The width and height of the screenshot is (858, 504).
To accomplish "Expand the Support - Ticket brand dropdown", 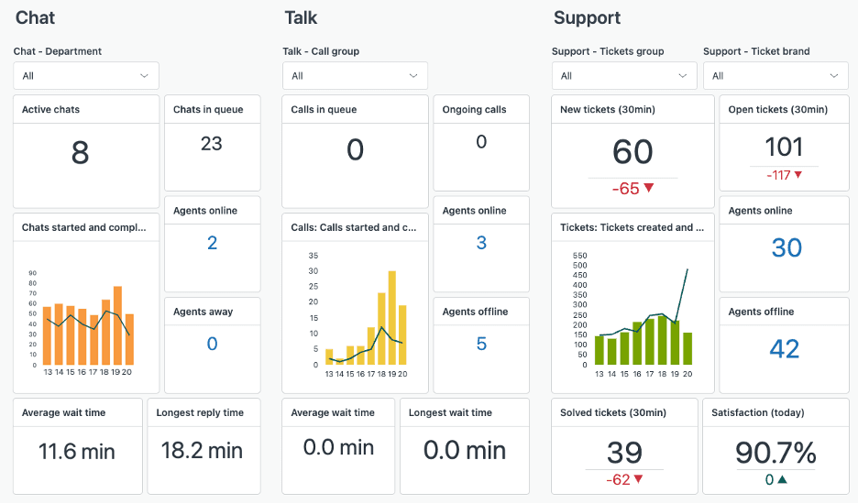I will (775, 76).
